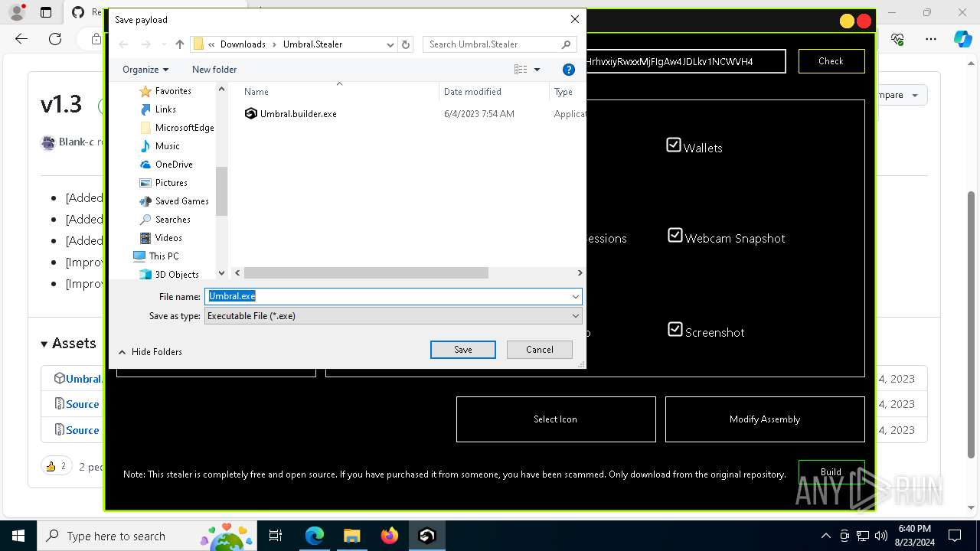Open recent locations dropdown near navigation arrows
This screenshot has width=980, height=551.
(164, 44)
